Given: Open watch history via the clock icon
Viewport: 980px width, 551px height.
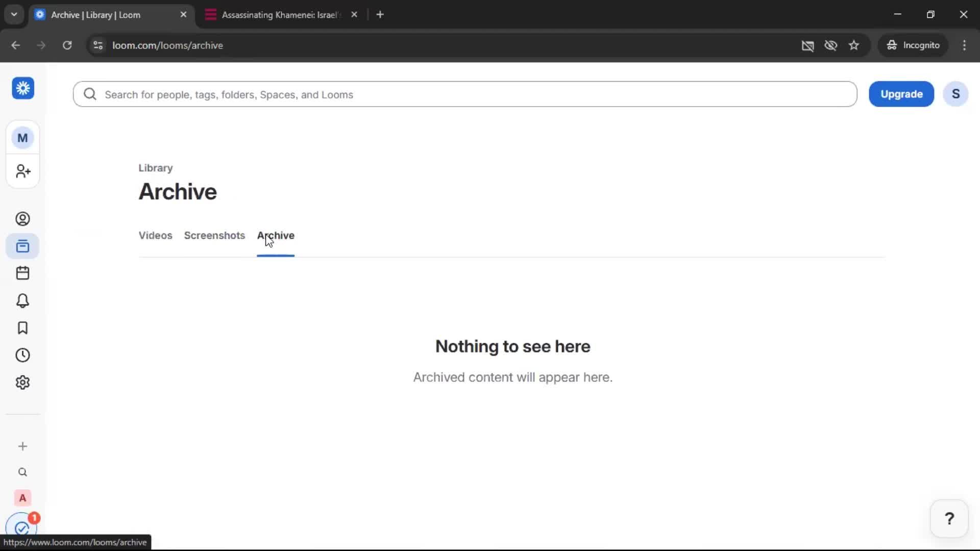Looking at the screenshot, I should coord(22,355).
